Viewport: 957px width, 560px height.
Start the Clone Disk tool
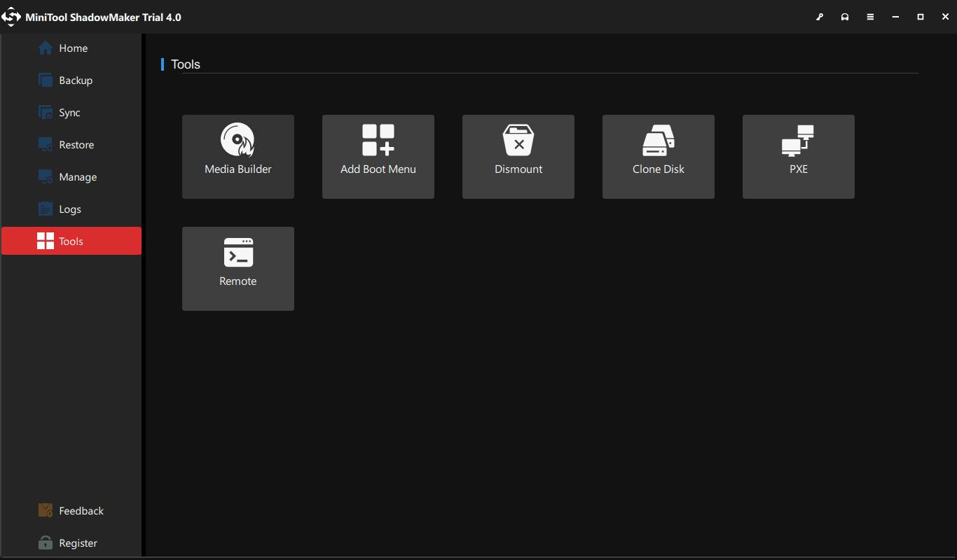pyautogui.click(x=659, y=157)
